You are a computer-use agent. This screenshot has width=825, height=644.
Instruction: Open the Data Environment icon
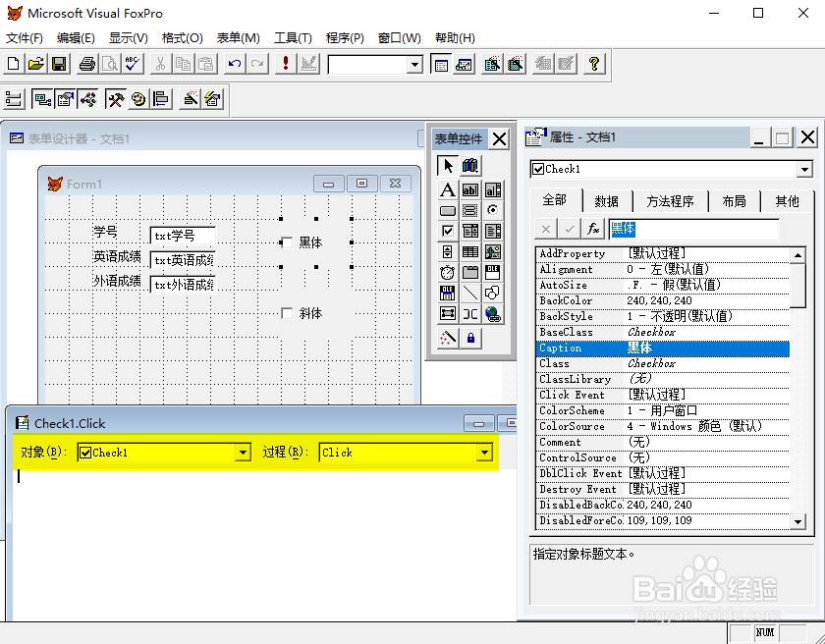[42, 99]
